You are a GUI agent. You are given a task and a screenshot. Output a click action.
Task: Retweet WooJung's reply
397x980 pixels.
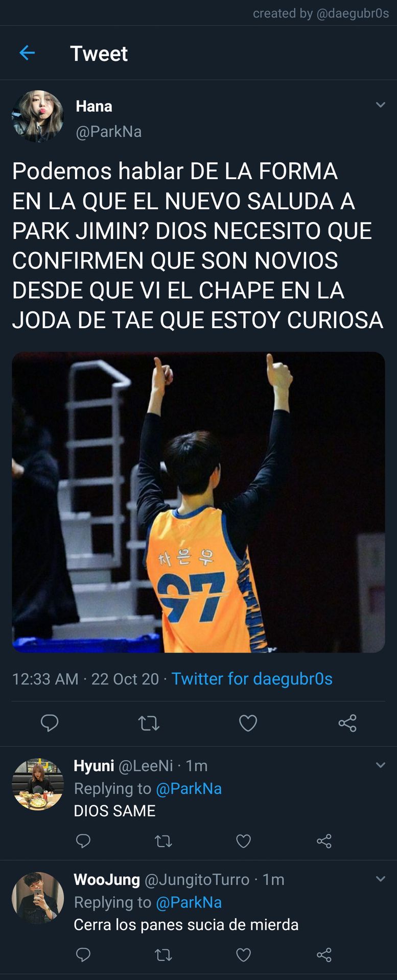164,954
